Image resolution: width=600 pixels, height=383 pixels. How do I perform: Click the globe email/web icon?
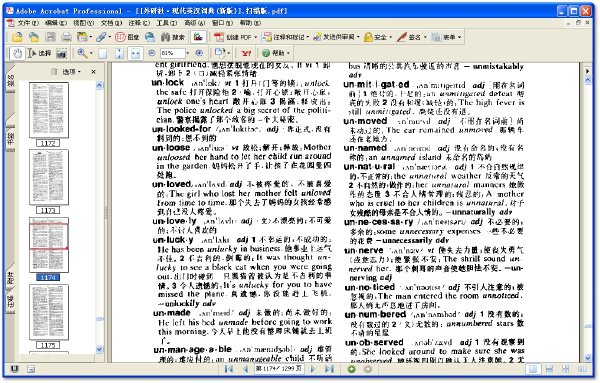150,37
